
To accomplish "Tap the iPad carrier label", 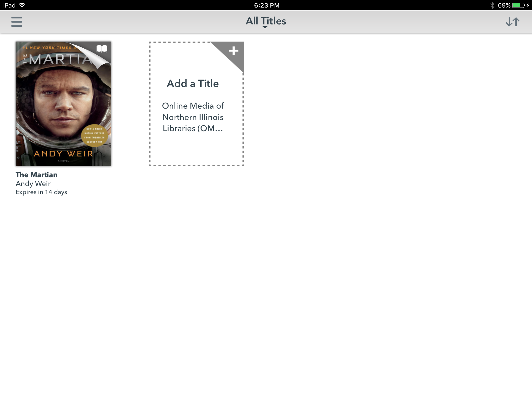I will (9, 5).
